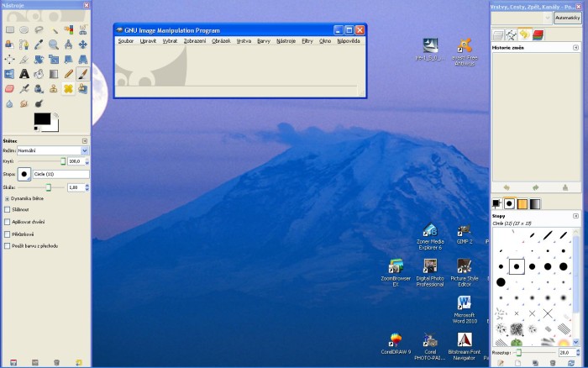Switch to the Channels tab
The width and height of the screenshot is (588, 368).
(538, 35)
